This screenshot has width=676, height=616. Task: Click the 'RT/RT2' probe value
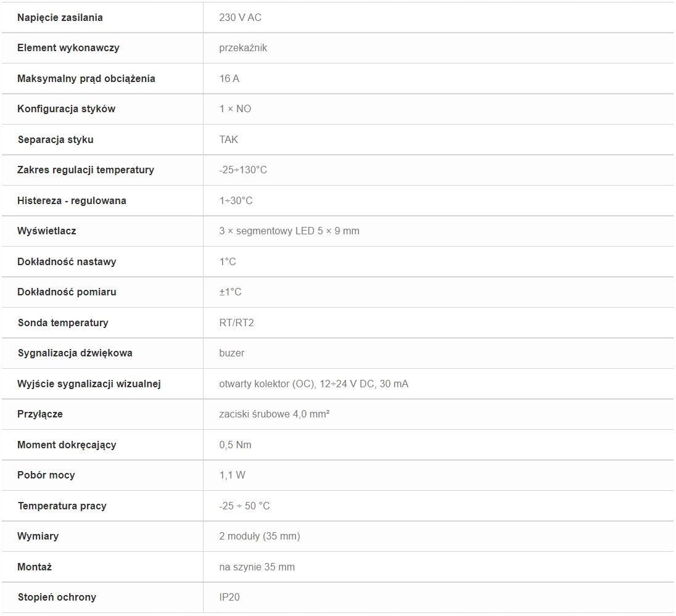[236, 322]
